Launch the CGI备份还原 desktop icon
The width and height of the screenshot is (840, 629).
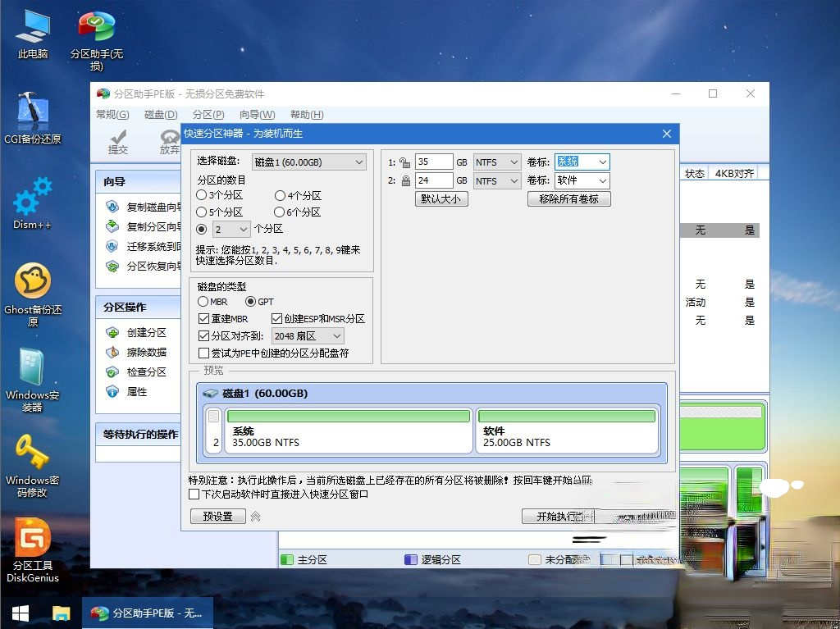[x=33, y=118]
